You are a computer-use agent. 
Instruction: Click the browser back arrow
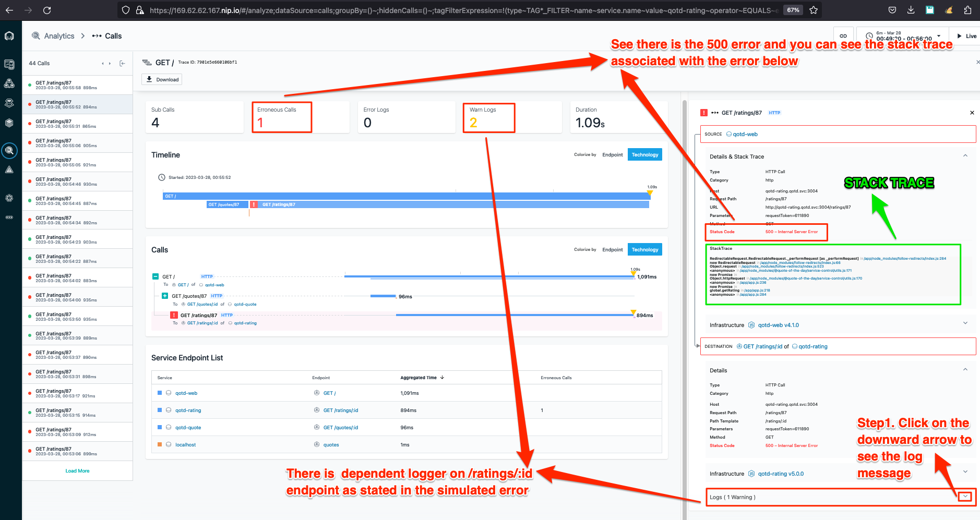(x=9, y=10)
